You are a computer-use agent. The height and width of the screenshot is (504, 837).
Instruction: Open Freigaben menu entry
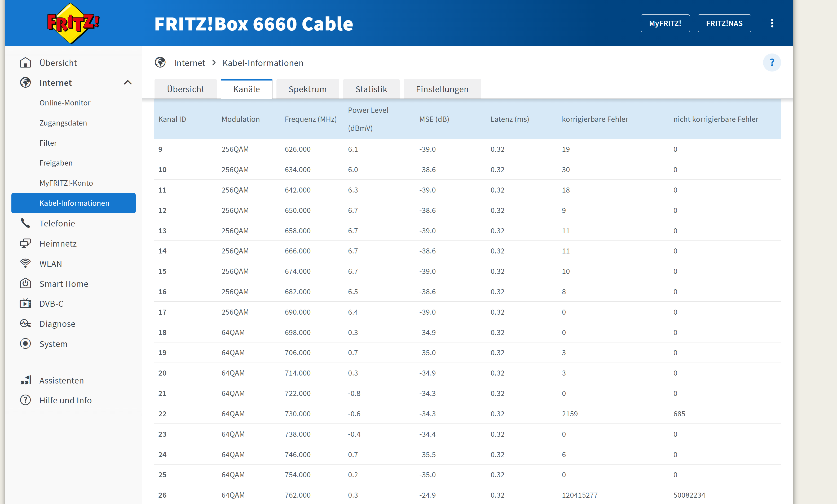pos(56,163)
